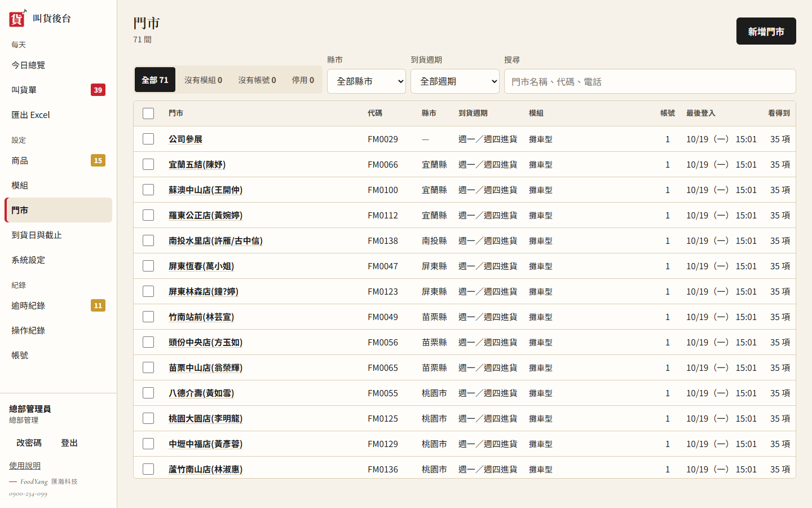The height and width of the screenshot is (508, 812).
Task: Go to 到貨日與截止 page
Action: 59,235
